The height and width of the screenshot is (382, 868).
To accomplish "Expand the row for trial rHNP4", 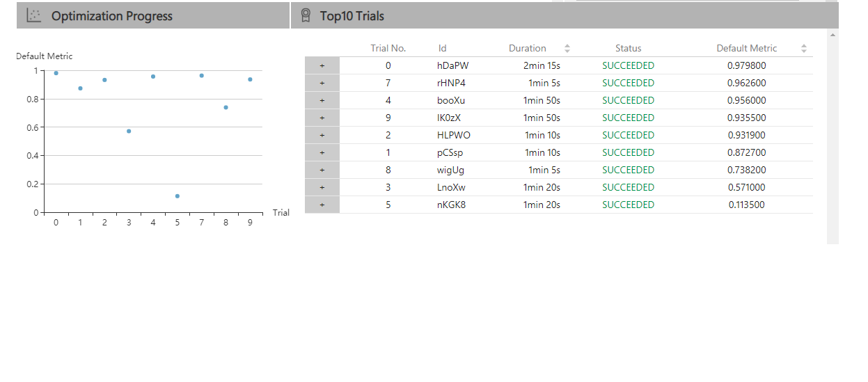I will click(322, 83).
